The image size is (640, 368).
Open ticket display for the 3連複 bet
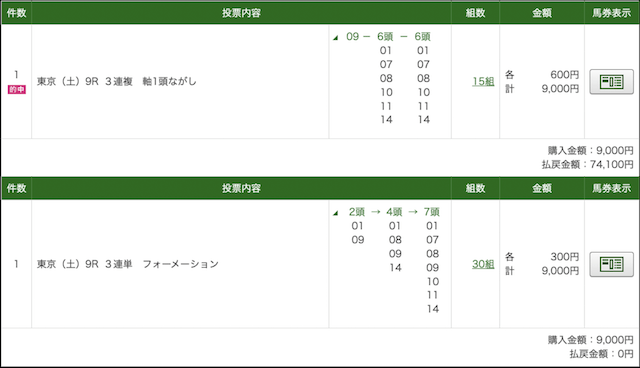coord(611,82)
